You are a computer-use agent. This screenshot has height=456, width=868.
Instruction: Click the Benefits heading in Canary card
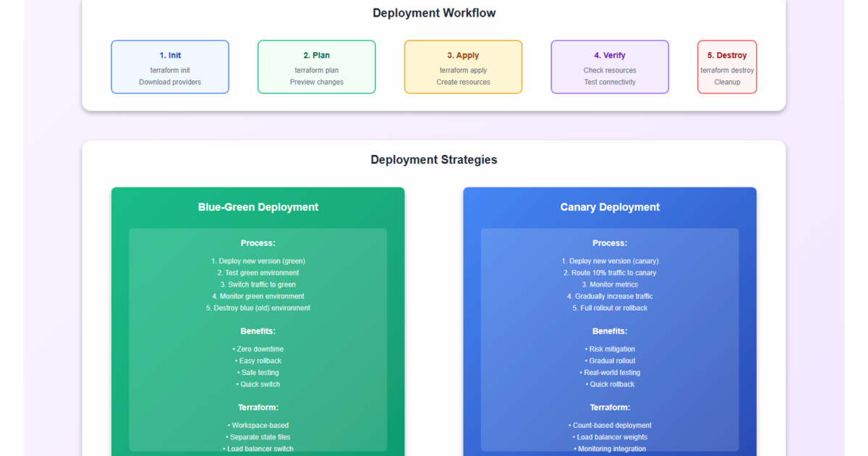point(610,331)
